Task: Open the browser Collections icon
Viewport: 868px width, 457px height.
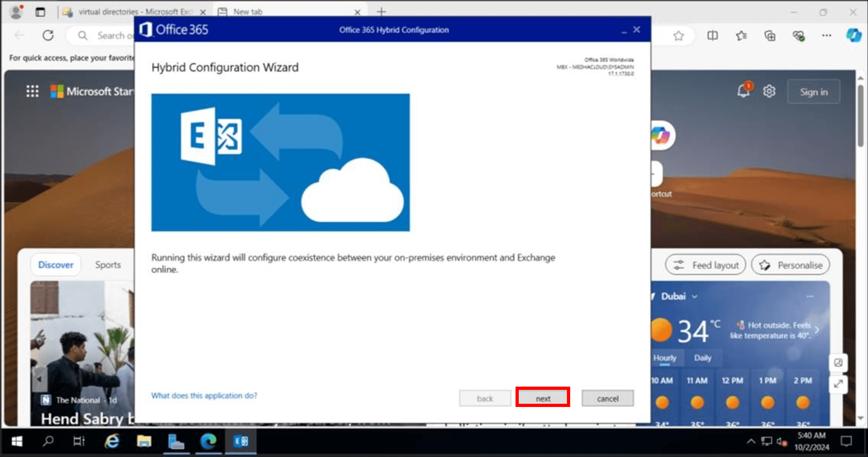Action: tap(769, 36)
